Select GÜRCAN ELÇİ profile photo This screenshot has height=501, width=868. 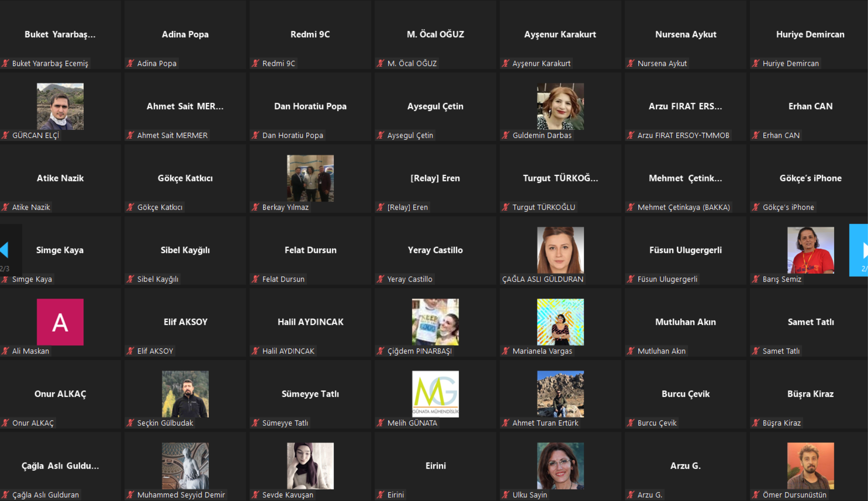click(x=60, y=106)
